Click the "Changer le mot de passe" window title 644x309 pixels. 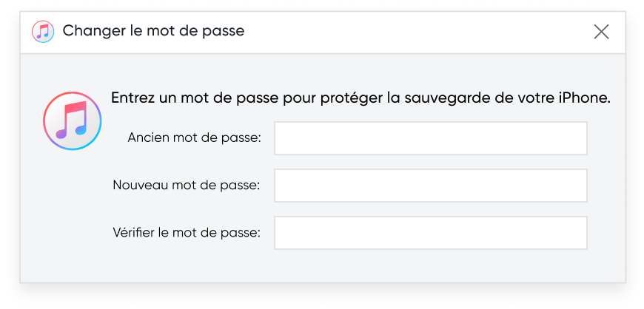pos(153,31)
